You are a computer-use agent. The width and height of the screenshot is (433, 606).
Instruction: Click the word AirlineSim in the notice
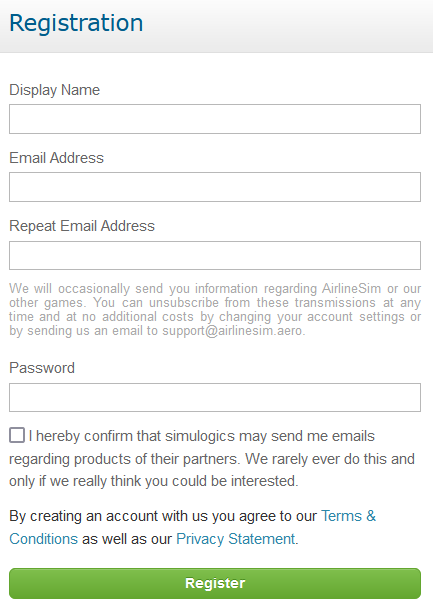click(x=351, y=289)
